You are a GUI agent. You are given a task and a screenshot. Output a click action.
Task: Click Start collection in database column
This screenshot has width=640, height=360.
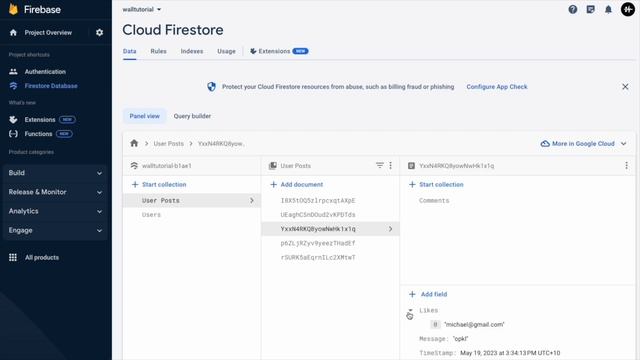[x=159, y=184]
